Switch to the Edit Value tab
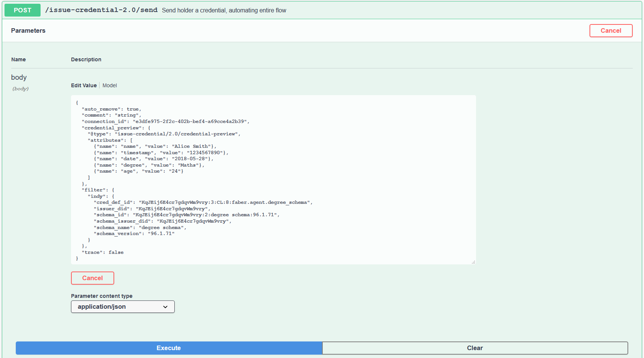 coord(84,85)
